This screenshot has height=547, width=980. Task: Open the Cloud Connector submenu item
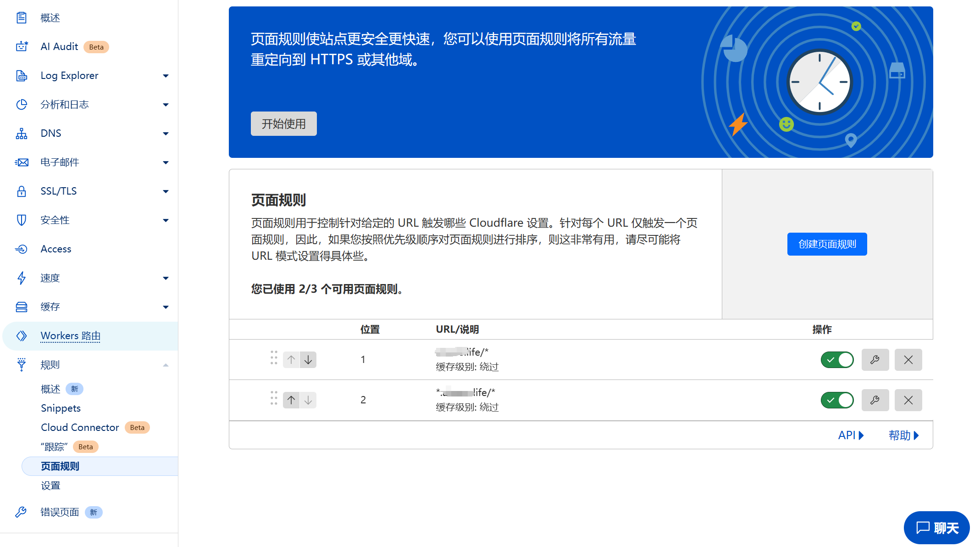(80, 428)
